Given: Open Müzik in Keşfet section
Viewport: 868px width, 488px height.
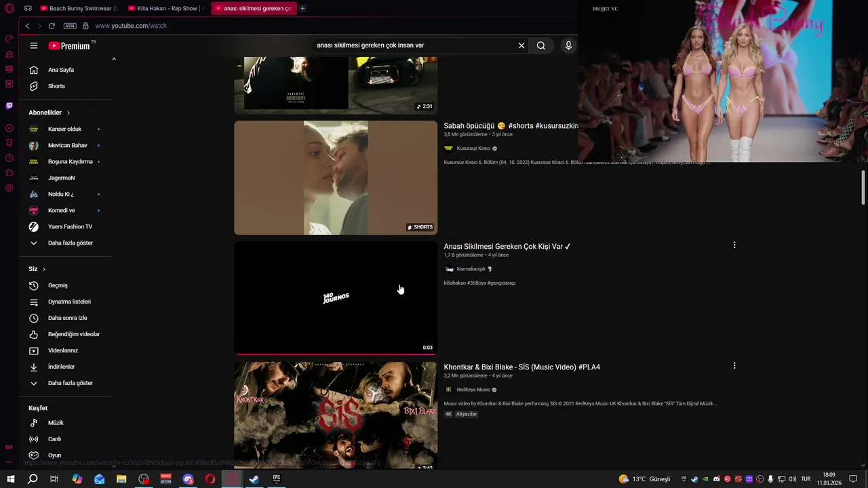Looking at the screenshot, I should [x=66, y=423].
